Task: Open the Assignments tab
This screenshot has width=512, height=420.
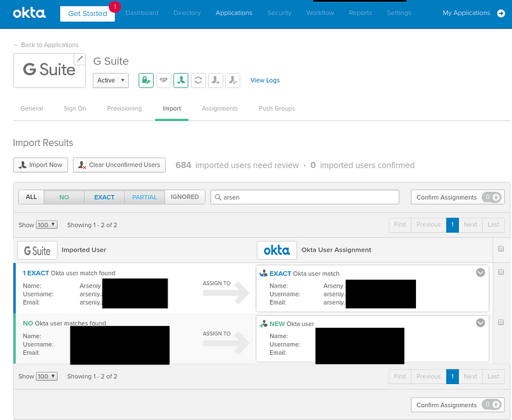Action: tap(220, 108)
